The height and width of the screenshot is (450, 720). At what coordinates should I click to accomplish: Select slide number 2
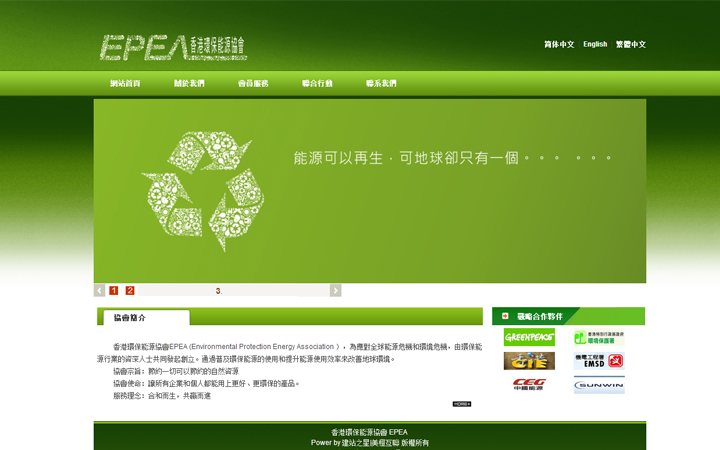point(130,290)
